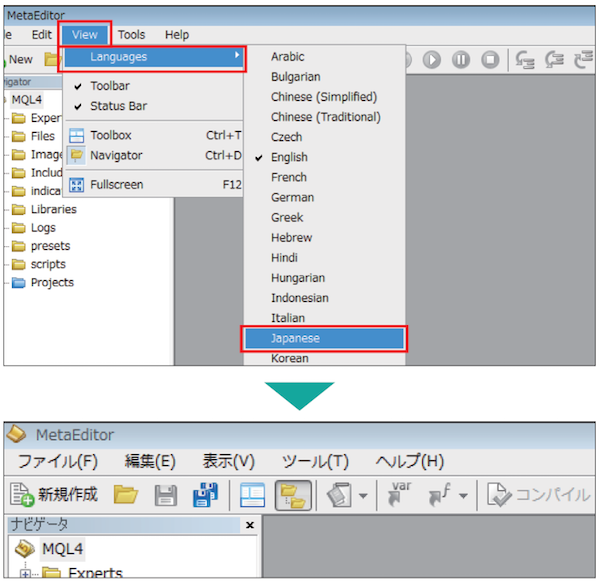The image size is (600, 582).
Task: Open the ツール(T) menu
Action: pos(315,461)
